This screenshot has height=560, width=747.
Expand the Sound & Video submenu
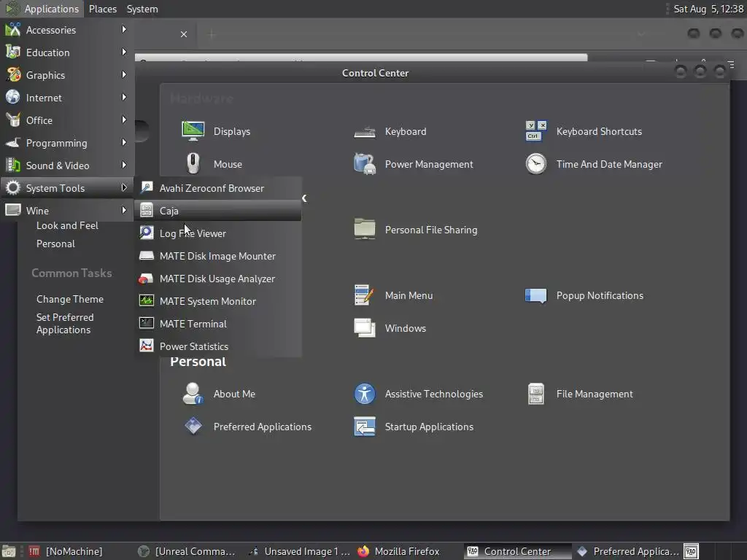[67, 166]
